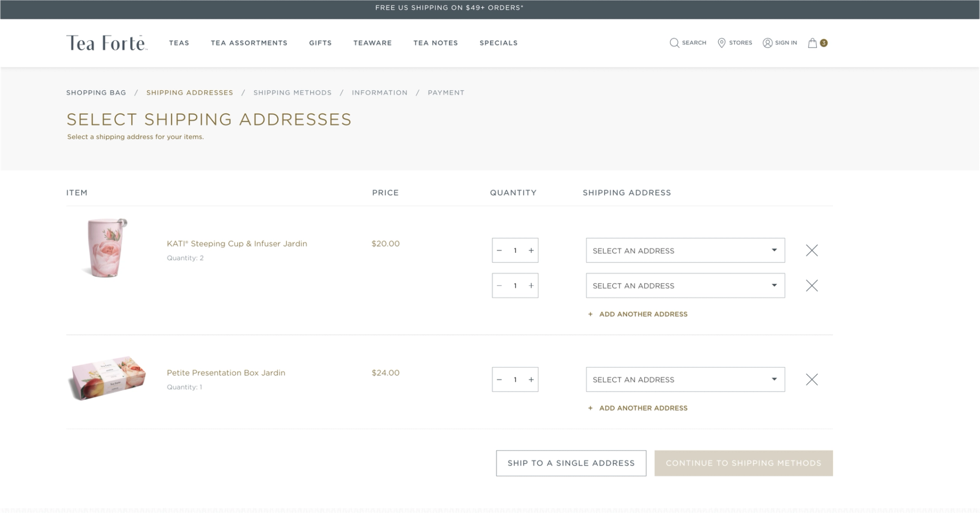The height and width of the screenshot is (513, 980).
Task: Select Payment breadcrumb step
Action: pyautogui.click(x=446, y=92)
